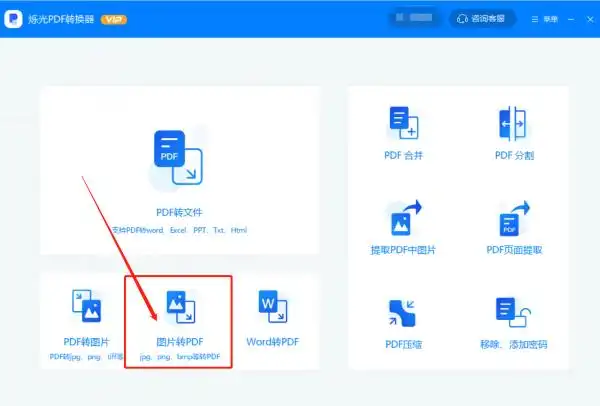This screenshot has width=600, height=406.
Task: Click the PDF压缩 text label
Action: (403, 344)
